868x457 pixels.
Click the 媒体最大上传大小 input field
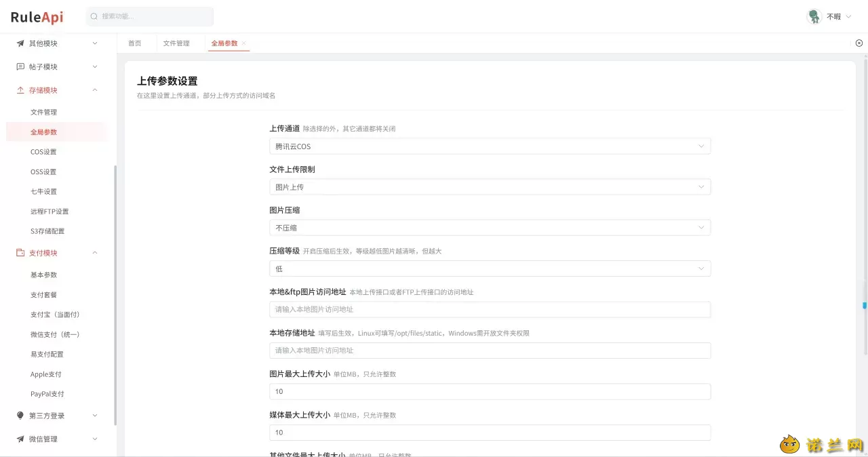coord(490,433)
